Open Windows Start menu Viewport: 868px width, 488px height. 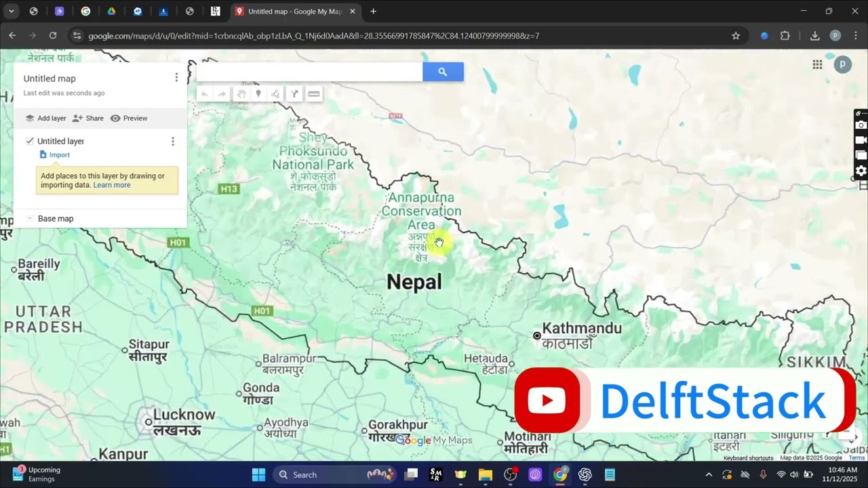tap(258, 474)
